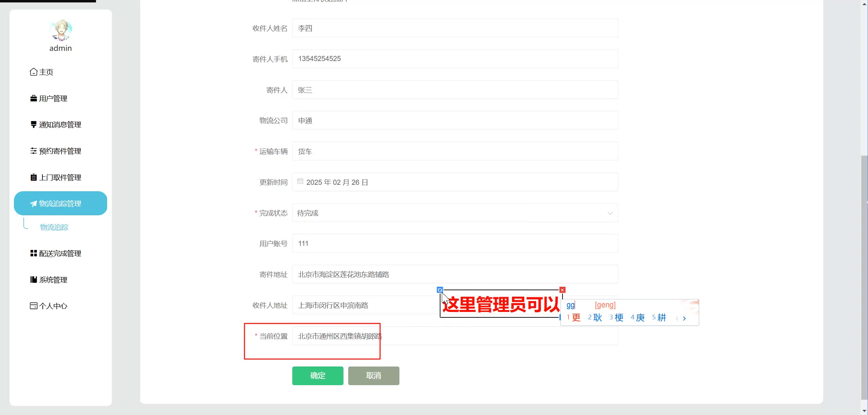868x415 pixels.
Task: Select the 物流追踪管理 menu item
Action: [x=60, y=203]
